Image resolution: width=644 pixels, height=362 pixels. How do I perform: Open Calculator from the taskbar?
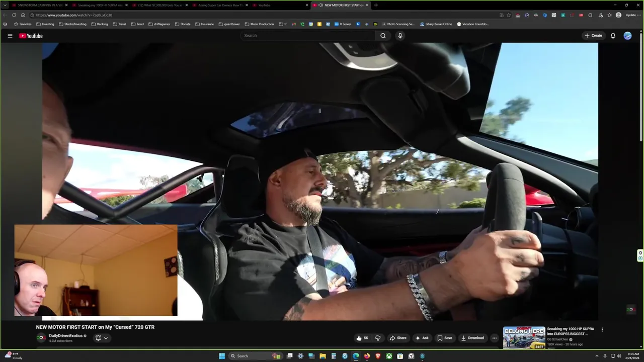tap(334, 356)
